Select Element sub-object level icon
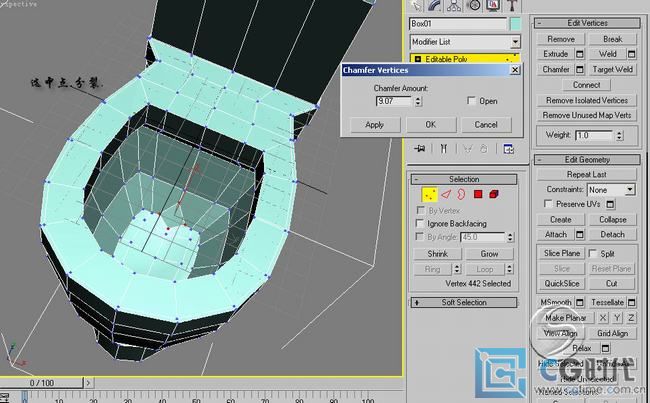The width and height of the screenshot is (650, 403). pyautogui.click(x=494, y=194)
